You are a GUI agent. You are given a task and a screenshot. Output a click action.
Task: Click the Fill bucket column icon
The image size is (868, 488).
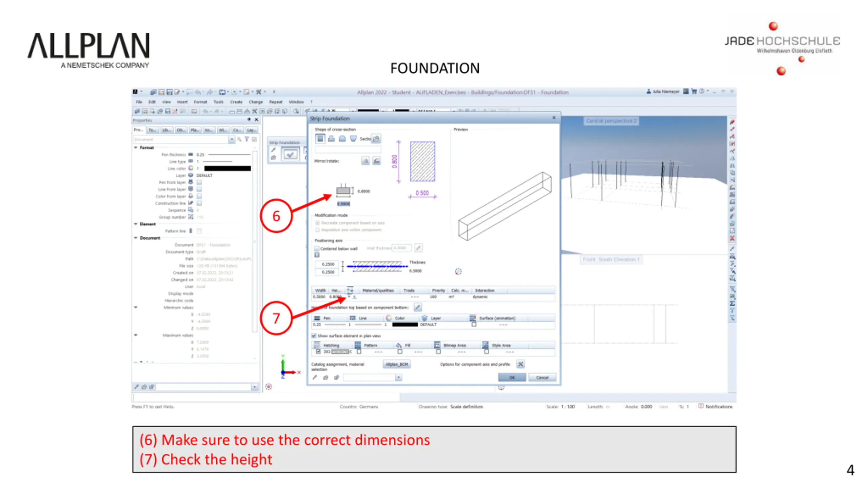coord(399,345)
